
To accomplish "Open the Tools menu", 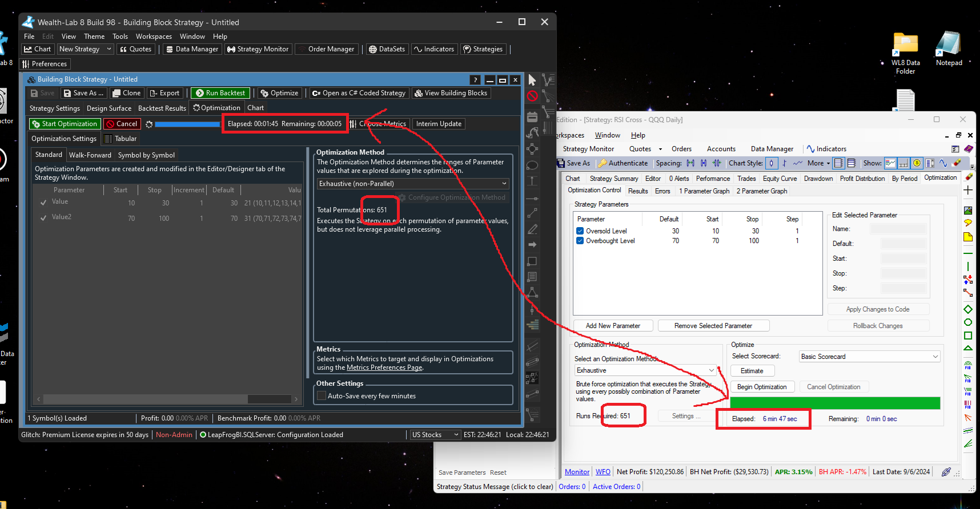I will click(120, 37).
